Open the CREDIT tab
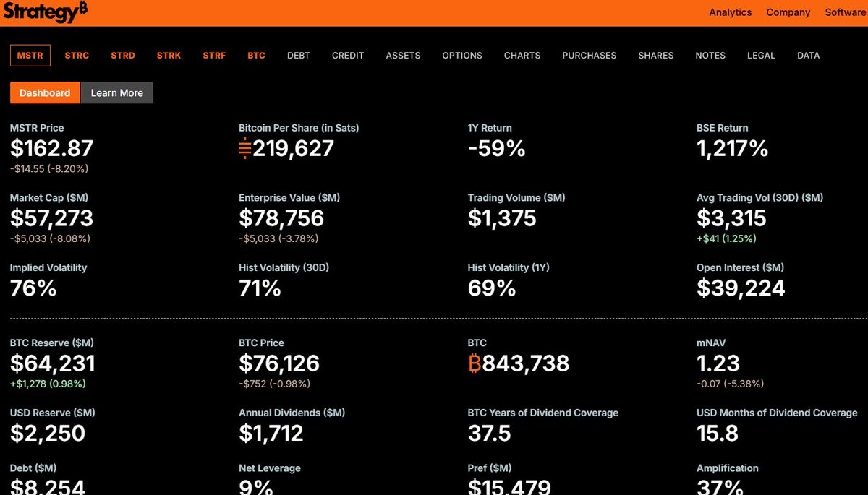Viewport: 868px width, 495px height. (x=348, y=56)
